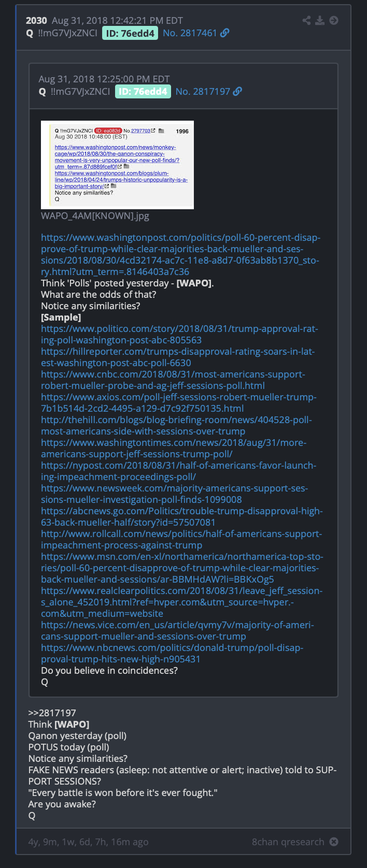The width and height of the screenshot is (367, 868).
Task: Click the ID: 76edd4 badge in top header
Action: click(130, 33)
